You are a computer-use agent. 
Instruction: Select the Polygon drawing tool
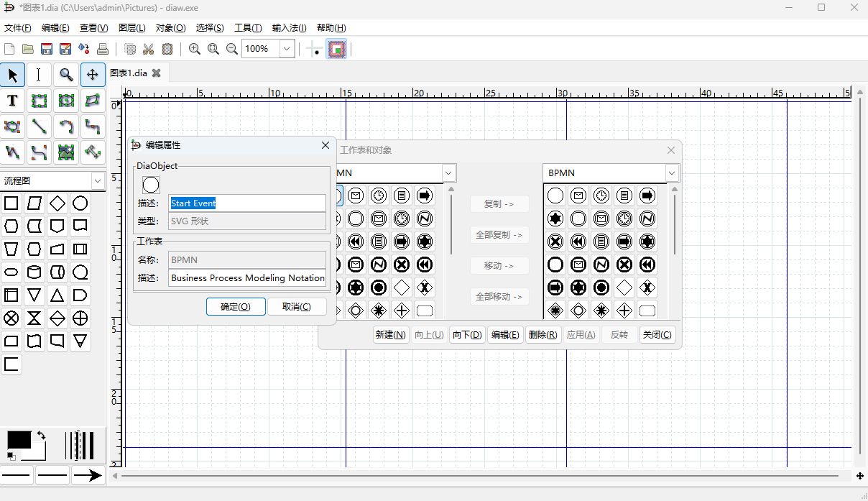(93, 101)
